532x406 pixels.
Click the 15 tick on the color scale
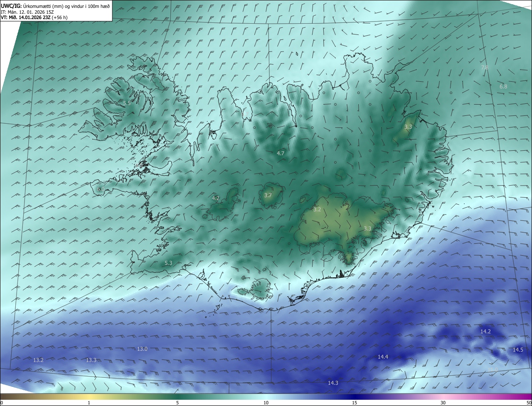click(x=355, y=403)
